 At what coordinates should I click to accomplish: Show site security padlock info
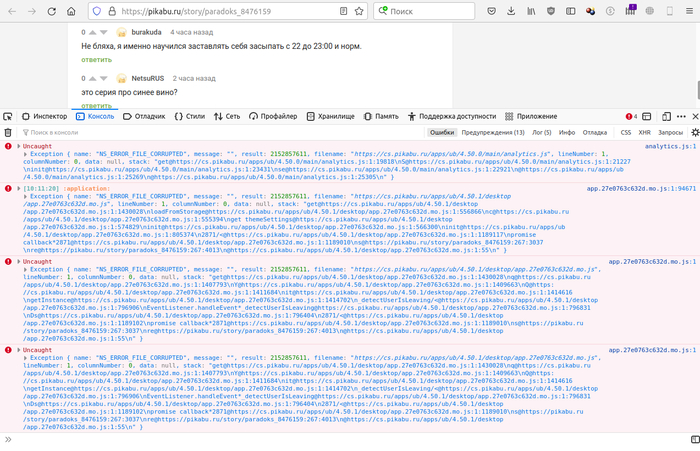click(x=112, y=11)
